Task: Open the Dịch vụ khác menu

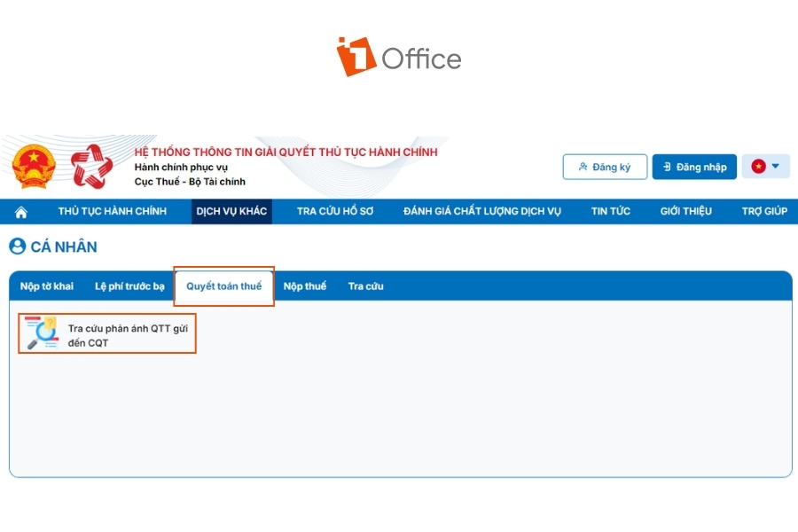Action: (x=231, y=211)
